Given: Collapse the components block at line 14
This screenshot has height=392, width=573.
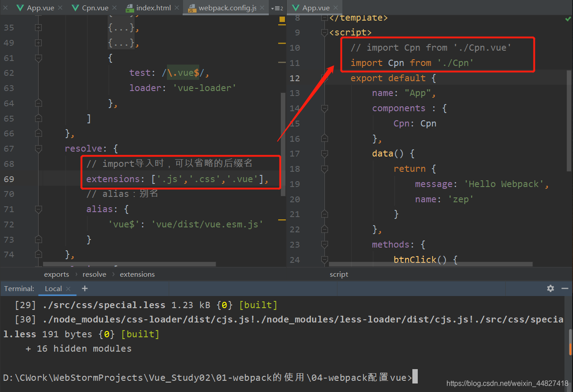Looking at the screenshot, I should click(x=325, y=108).
